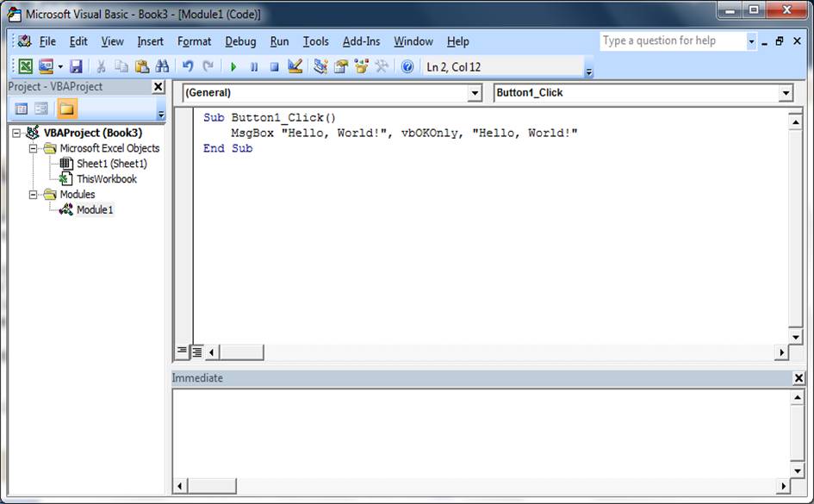The image size is (814, 504).
Task: Select Module1 in project tree
Action: pos(95,209)
